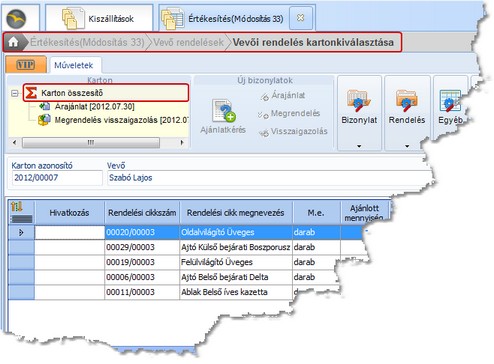The width and height of the screenshot is (494, 364).
Task: Click the M.e. column header
Action: (x=316, y=213)
